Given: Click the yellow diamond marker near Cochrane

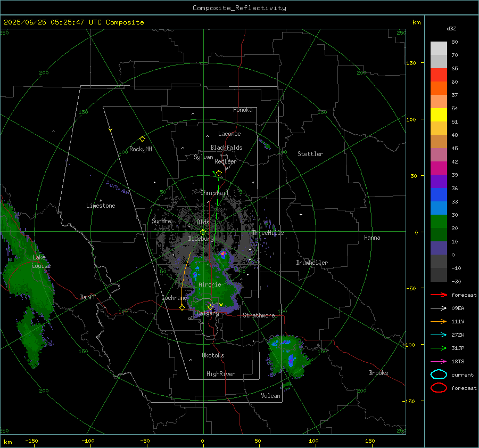Looking at the screenshot, I should [182, 308].
